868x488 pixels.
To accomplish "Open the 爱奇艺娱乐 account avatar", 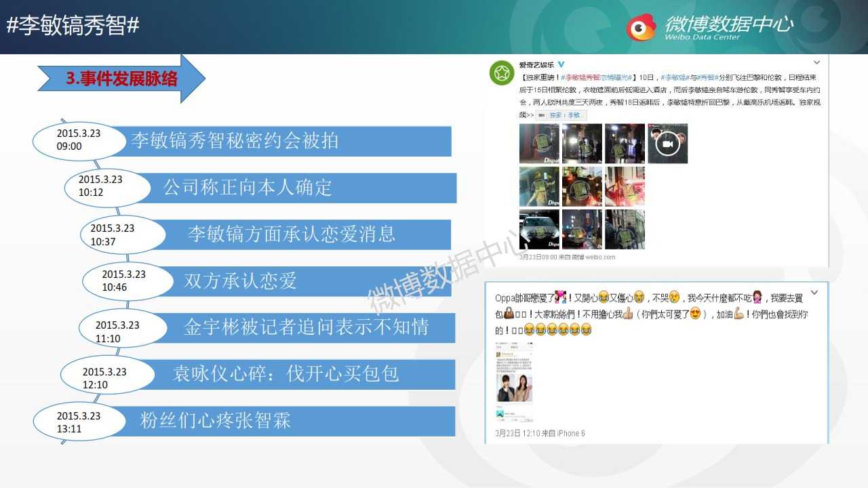I will tap(502, 73).
